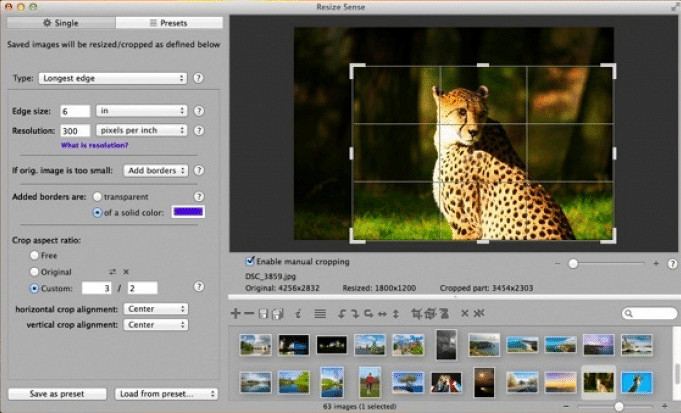Click the help icon next to Type
Viewport: 681px width, 413px height.
click(198, 78)
